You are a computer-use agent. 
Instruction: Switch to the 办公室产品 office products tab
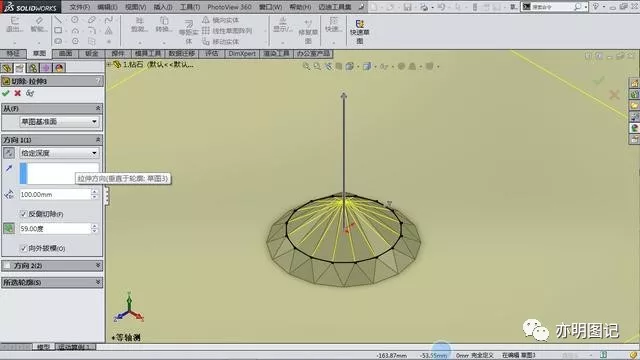pyautogui.click(x=313, y=53)
